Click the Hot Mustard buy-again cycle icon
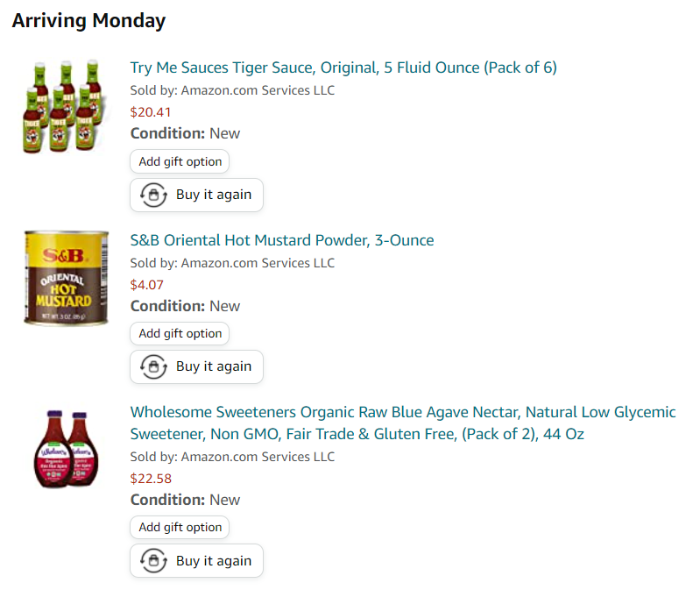The width and height of the screenshot is (700, 590). pyautogui.click(x=153, y=366)
